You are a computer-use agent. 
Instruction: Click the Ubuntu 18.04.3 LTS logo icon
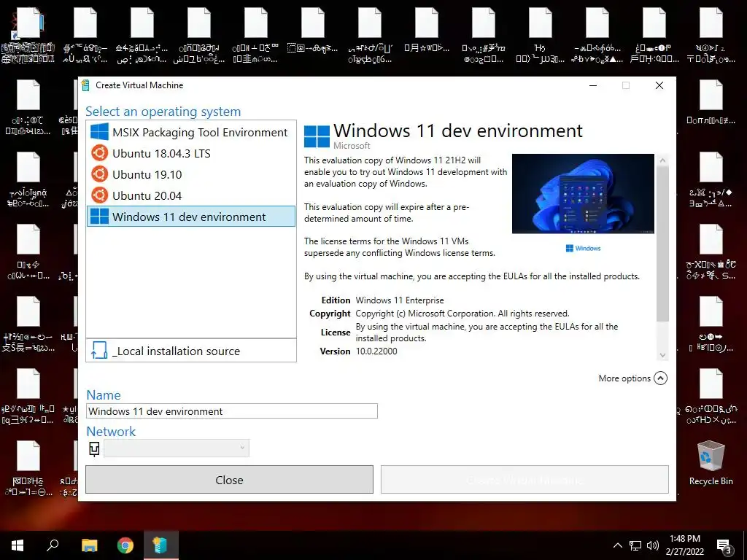[x=99, y=153]
